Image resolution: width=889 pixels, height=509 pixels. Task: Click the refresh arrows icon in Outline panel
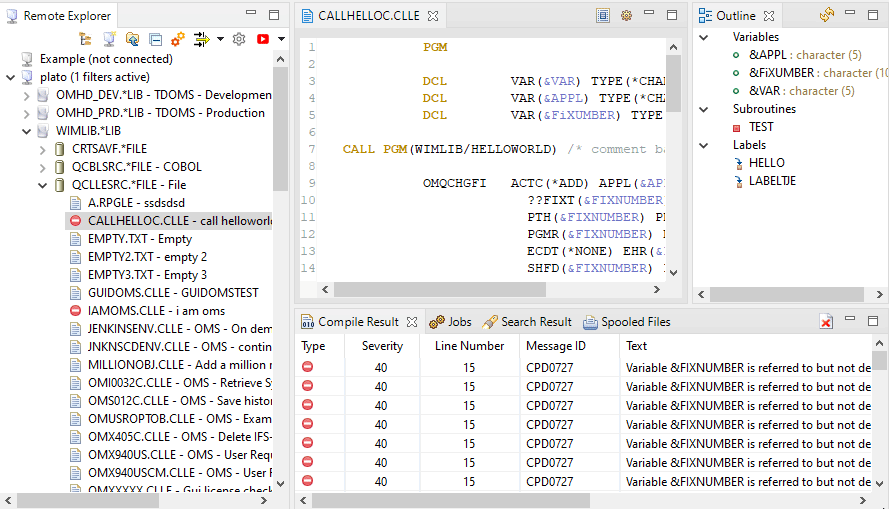826,15
